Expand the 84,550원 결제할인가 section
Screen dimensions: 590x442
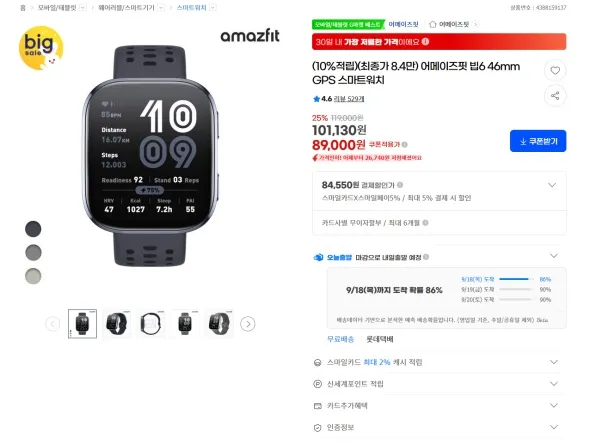pos(439,191)
